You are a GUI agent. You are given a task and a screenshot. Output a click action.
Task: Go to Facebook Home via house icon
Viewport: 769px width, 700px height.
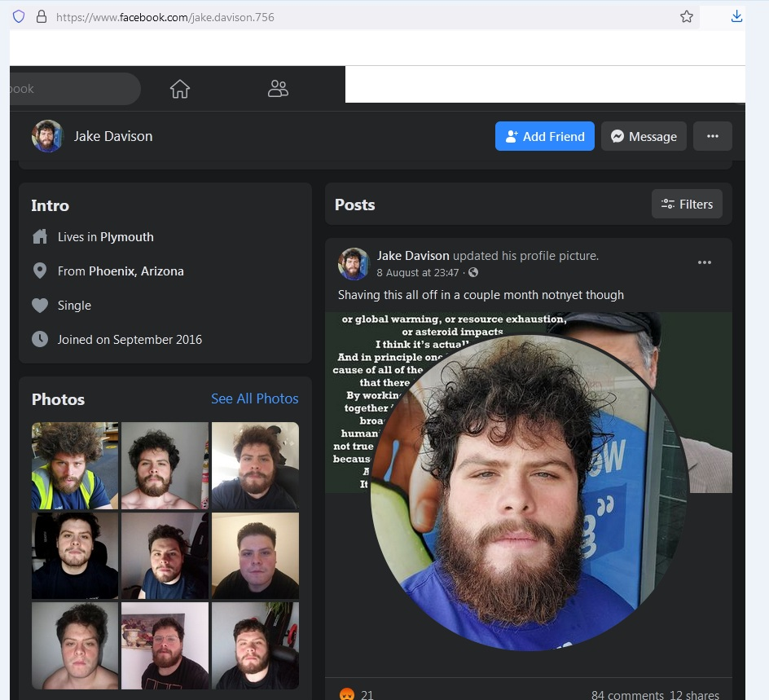pyautogui.click(x=180, y=89)
